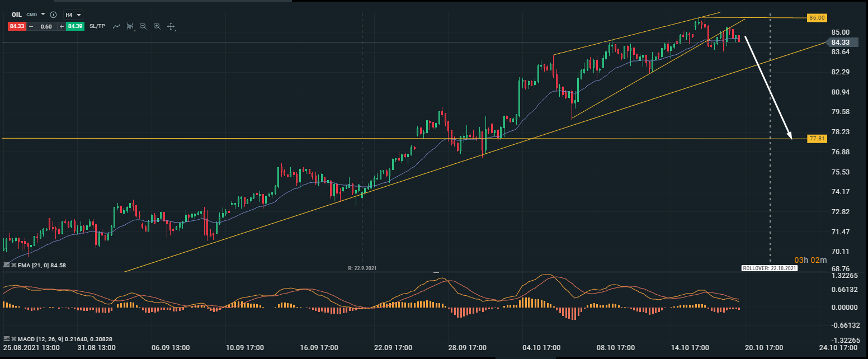Screen dimensions: 868x359
Task: Increase trade volume with plus button
Action: coord(62,26)
